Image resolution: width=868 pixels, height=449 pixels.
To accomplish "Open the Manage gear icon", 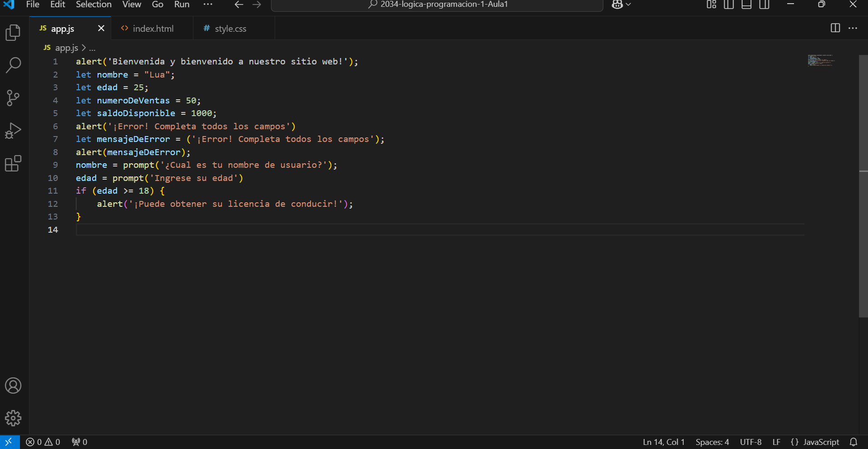I will point(13,418).
